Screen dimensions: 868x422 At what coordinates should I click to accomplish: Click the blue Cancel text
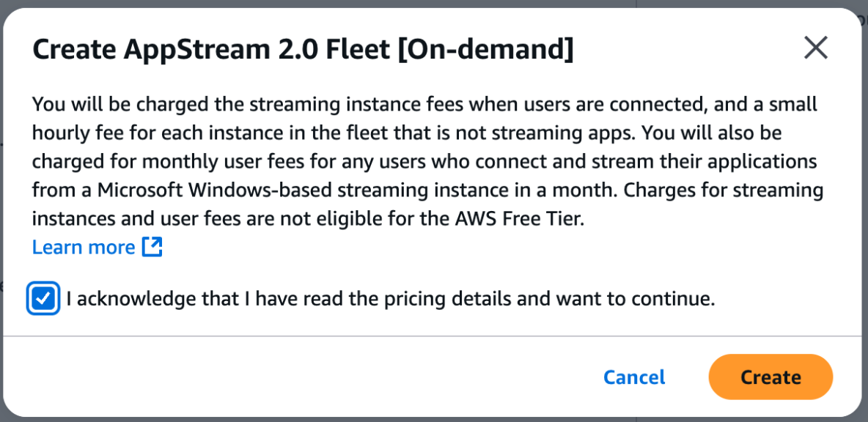[634, 377]
